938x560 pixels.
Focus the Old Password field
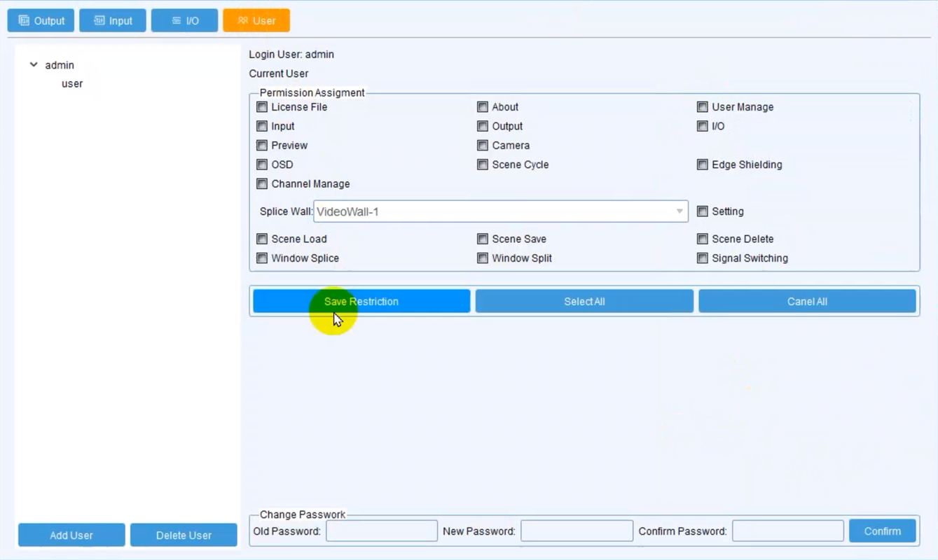tap(382, 531)
